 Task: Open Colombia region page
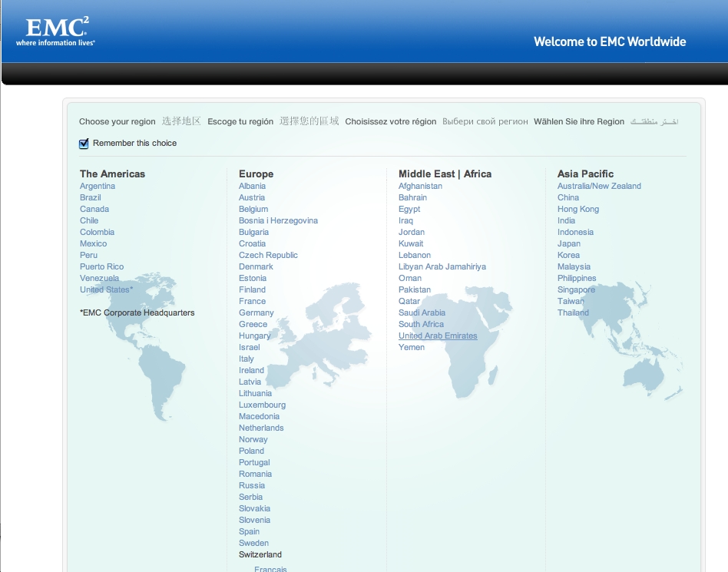click(97, 232)
